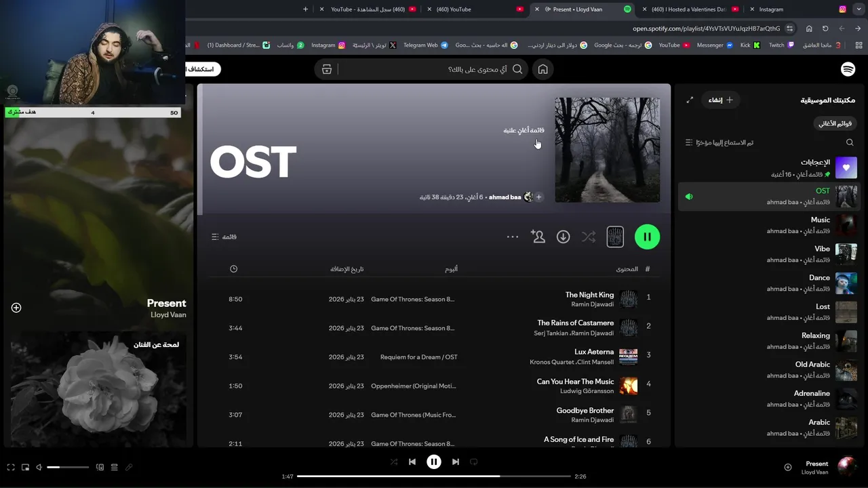Open the play queue icon

(x=114, y=467)
